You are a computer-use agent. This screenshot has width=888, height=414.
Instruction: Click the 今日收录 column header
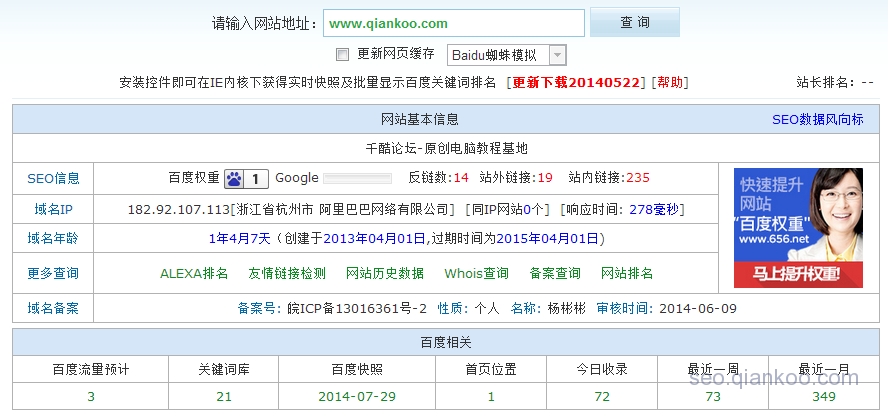[x=602, y=370]
